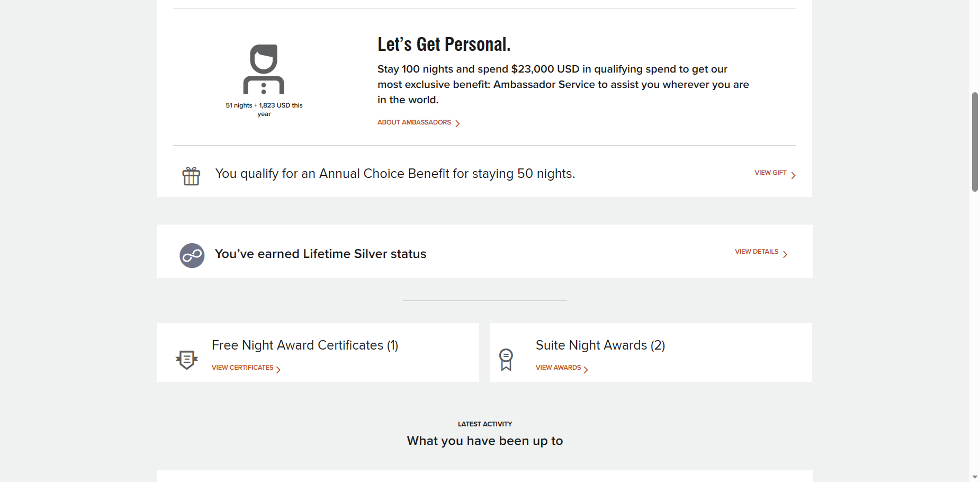Click the Suite Night Awards ribbon icon
The image size is (980, 482).
506,360
